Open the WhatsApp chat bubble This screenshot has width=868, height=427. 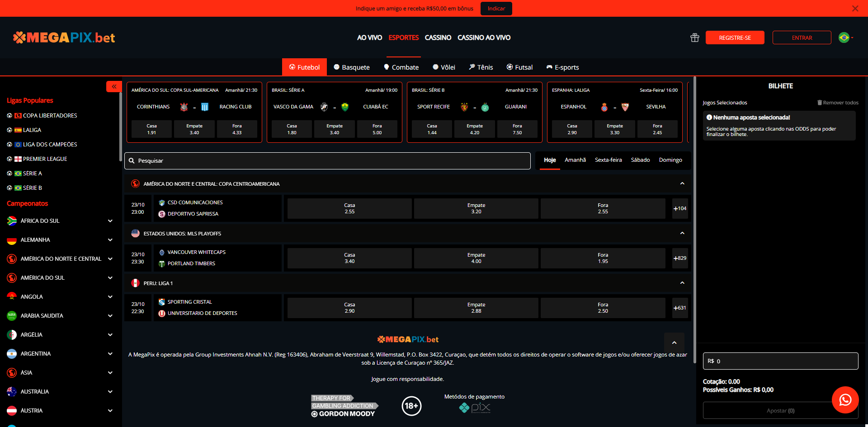pos(845,400)
